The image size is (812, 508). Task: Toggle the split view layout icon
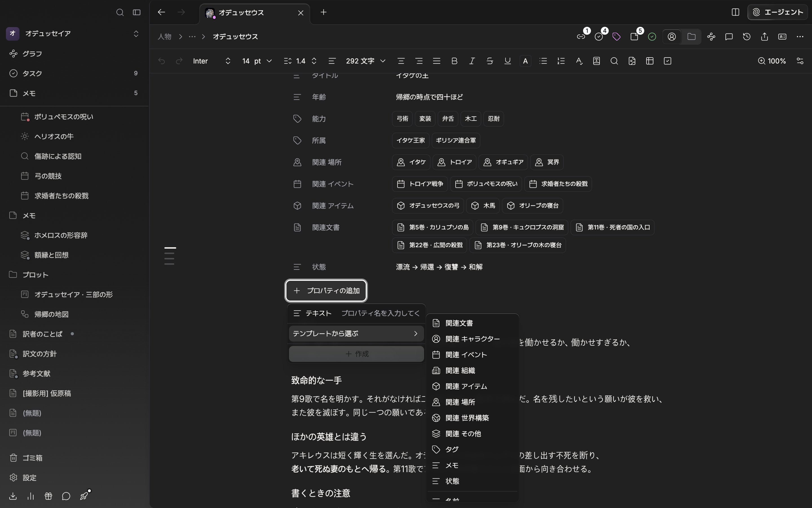735,12
